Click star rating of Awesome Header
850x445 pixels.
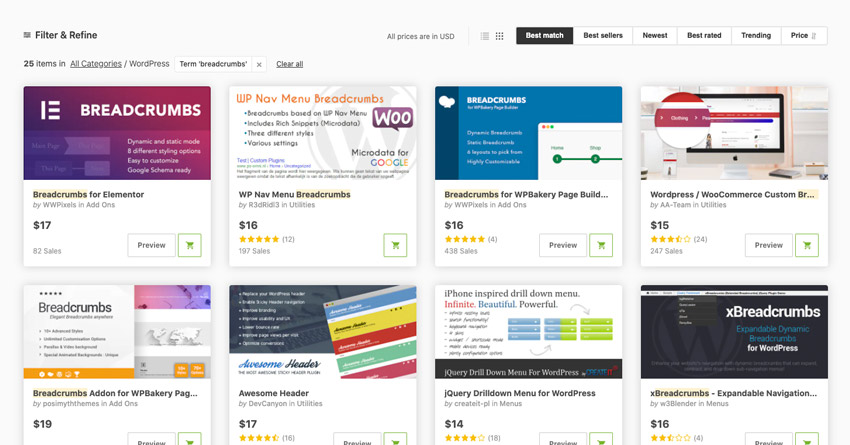pyautogui.click(x=259, y=438)
